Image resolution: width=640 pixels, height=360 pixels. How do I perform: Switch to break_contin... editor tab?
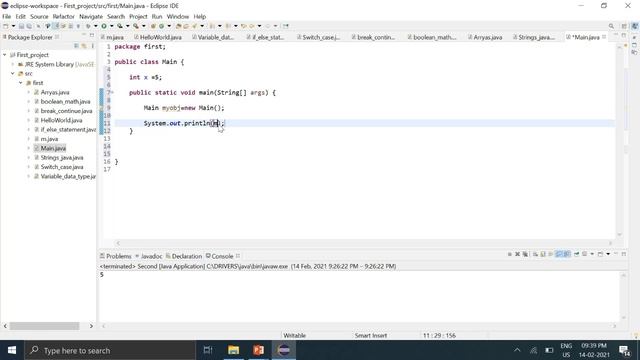[x=373, y=37]
